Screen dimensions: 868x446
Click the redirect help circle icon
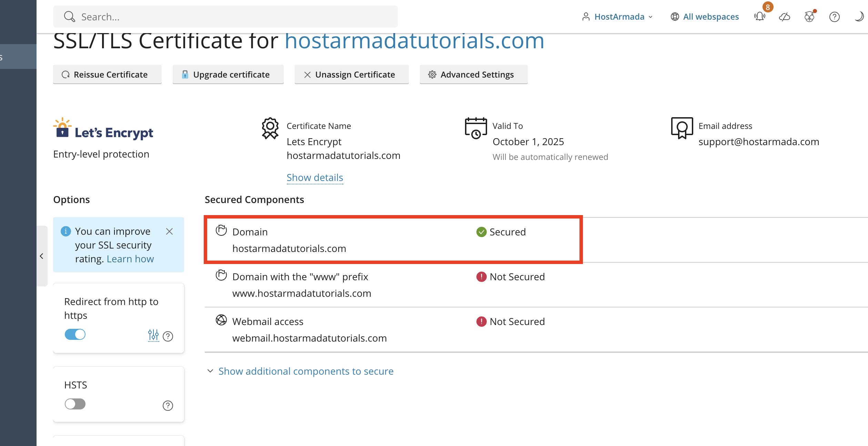tap(168, 336)
